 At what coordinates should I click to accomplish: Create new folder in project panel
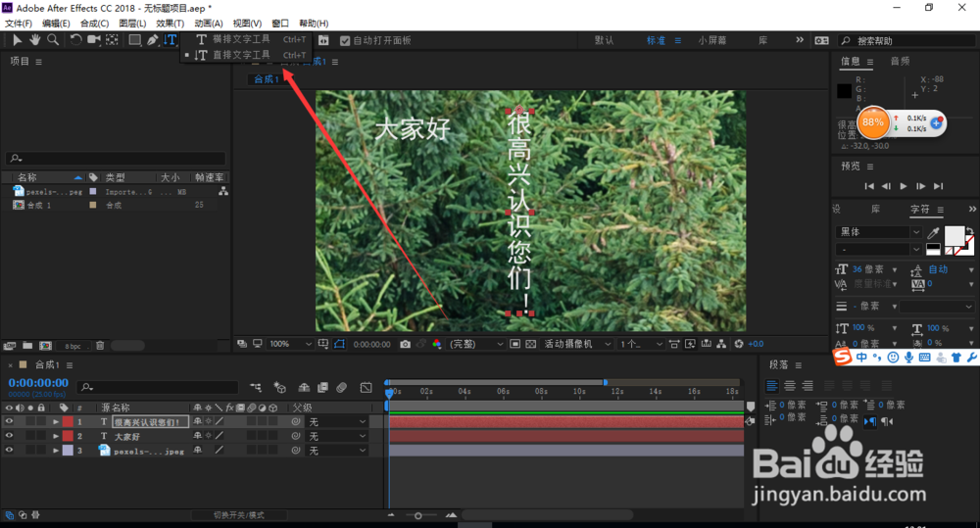coord(27,346)
